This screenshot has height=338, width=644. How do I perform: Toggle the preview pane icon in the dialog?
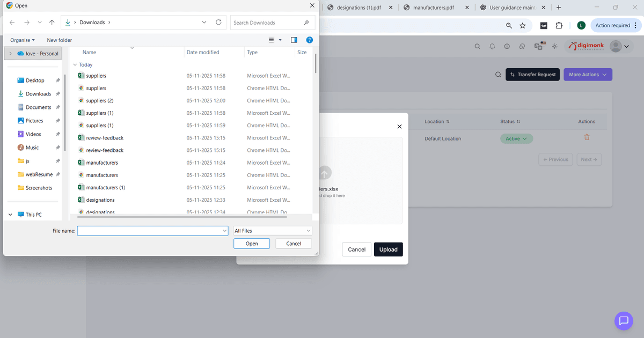click(294, 40)
